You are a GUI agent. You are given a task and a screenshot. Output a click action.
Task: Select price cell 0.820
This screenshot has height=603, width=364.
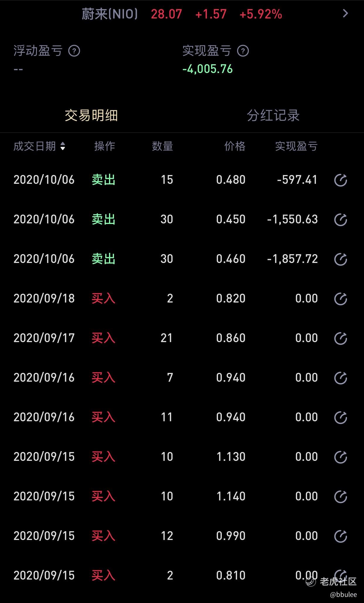pos(231,298)
